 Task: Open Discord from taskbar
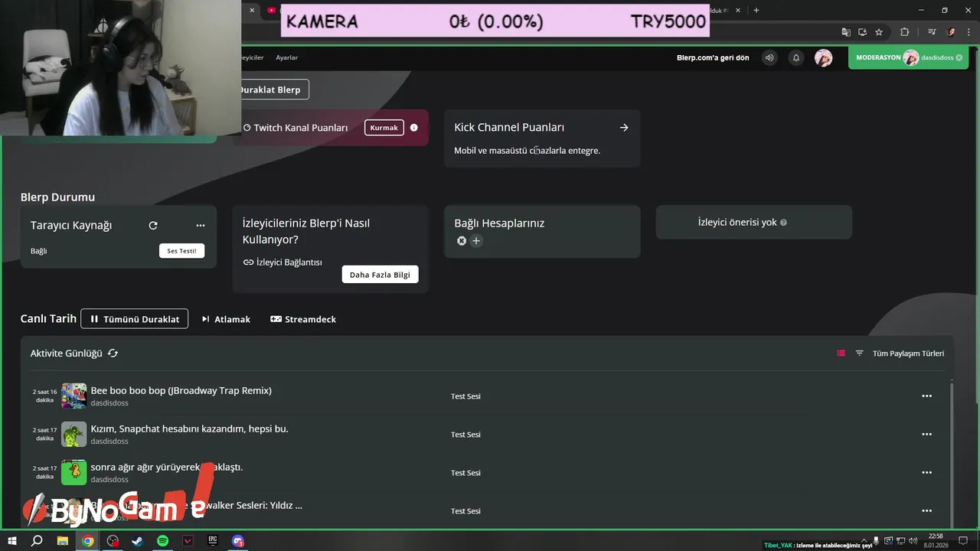[238, 541]
